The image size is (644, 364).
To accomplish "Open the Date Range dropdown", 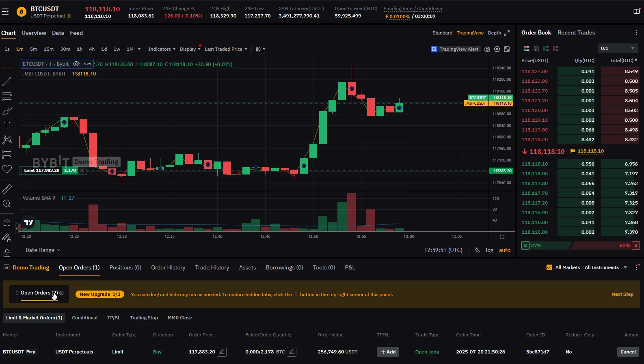I will pos(43,250).
